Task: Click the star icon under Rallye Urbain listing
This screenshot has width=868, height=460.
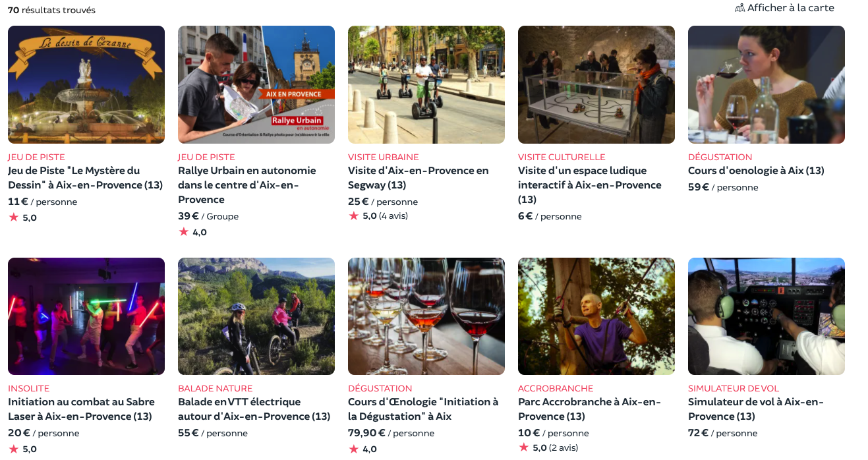Action: click(183, 232)
